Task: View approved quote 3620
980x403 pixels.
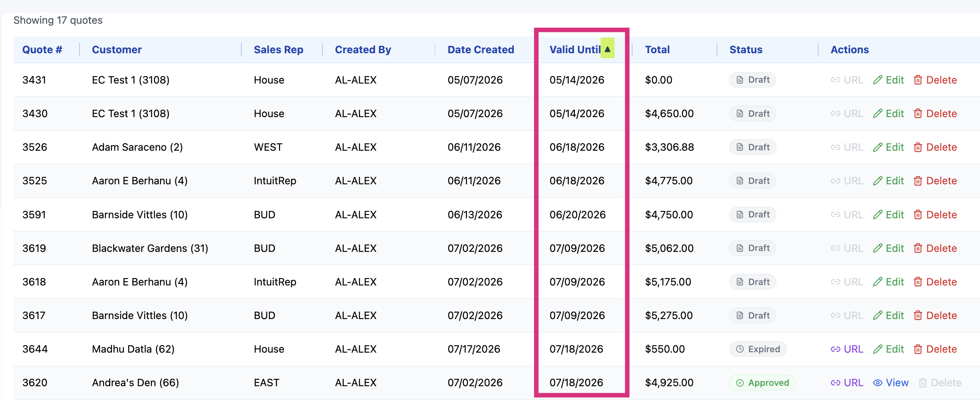Action: click(891, 383)
